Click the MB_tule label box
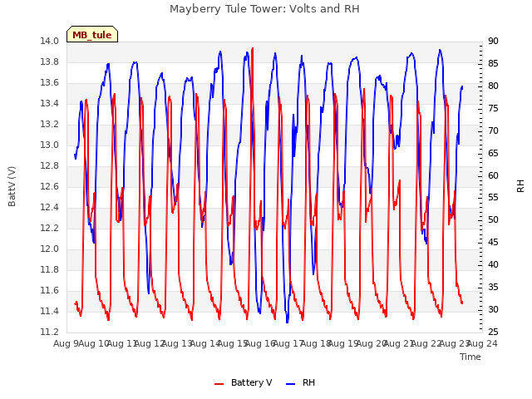Image resolution: width=532 pixels, height=399 pixels. [x=92, y=34]
